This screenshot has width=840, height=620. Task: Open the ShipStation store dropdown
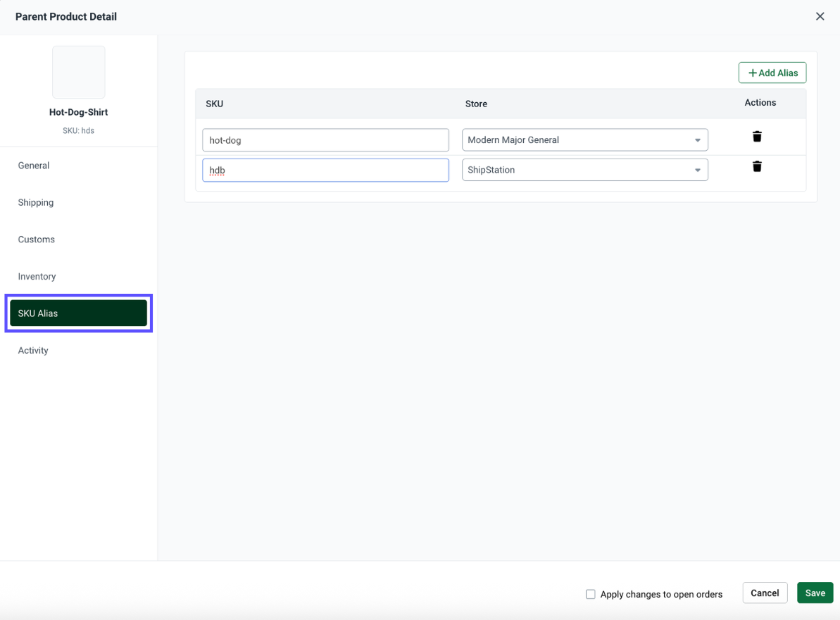point(584,170)
